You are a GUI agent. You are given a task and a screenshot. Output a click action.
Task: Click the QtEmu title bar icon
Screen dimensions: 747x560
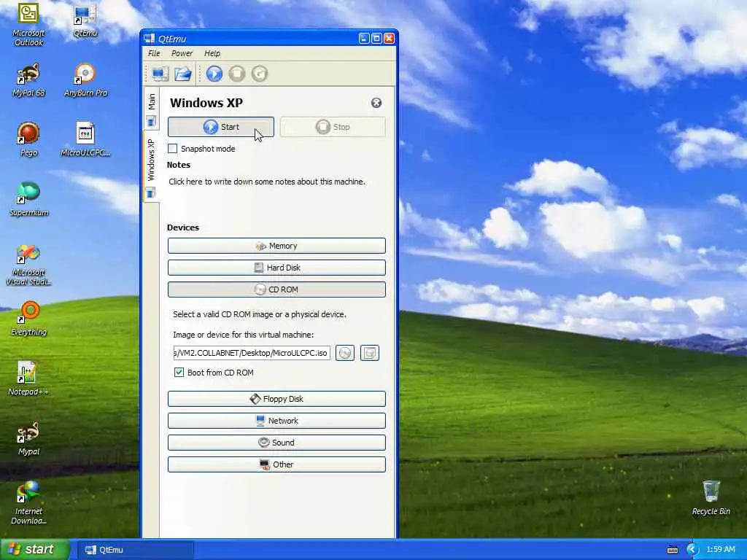coord(150,39)
